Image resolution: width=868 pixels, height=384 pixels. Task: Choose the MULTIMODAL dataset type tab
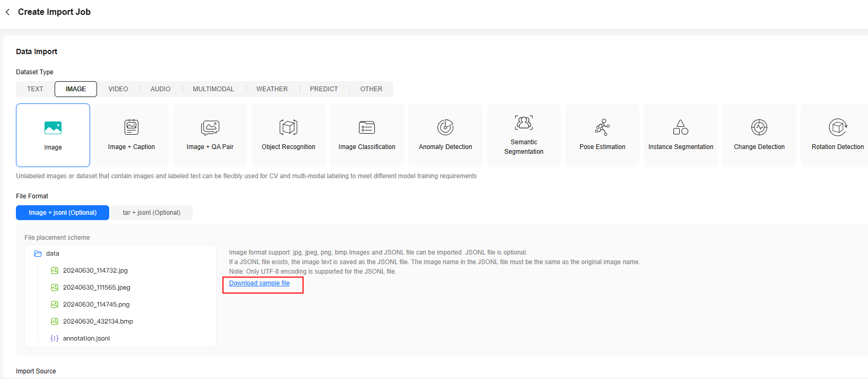pyautogui.click(x=213, y=89)
